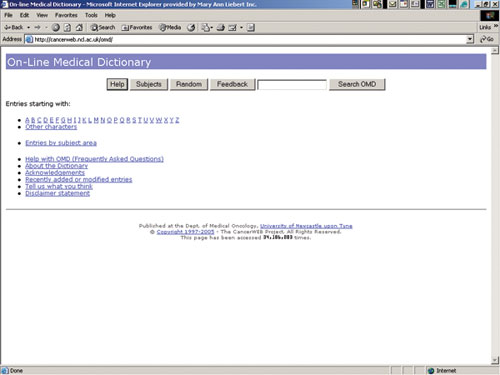The image size is (500, 375).
Task: Click the Internet Explorer shortcut bar icon
Action: [464, 4]
